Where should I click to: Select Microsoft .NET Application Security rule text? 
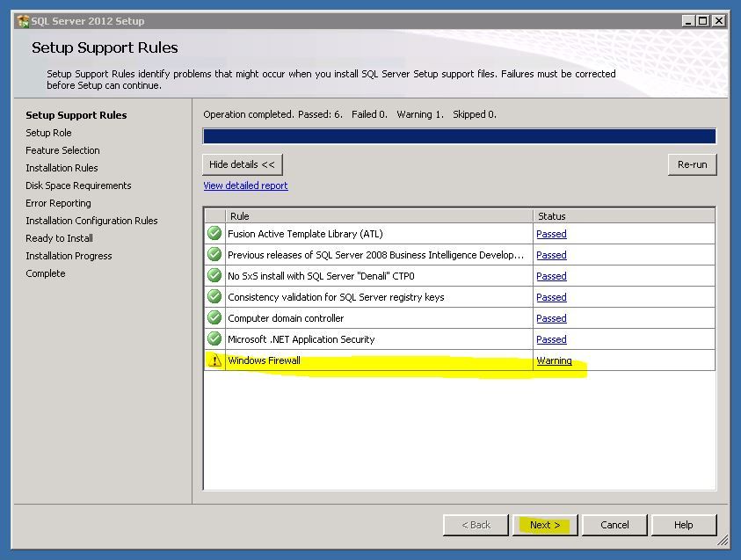point(301,339)
